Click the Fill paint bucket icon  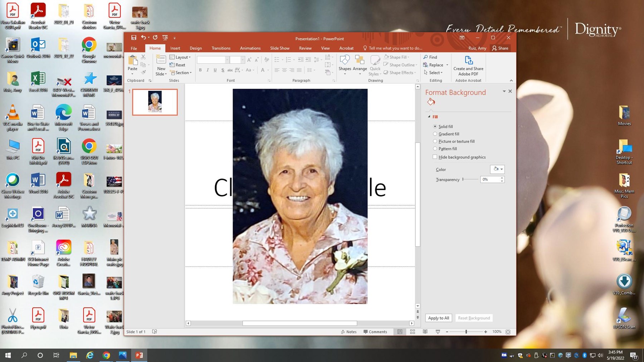coord(431,102)
